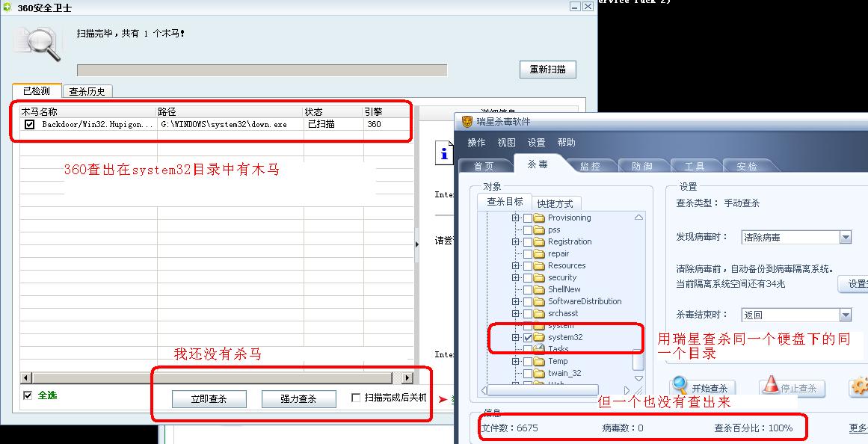Viewport: 868px width, 444px height.
Task: Click the Rising (瑞星) lion logo icon
Action: pos(467,122)
